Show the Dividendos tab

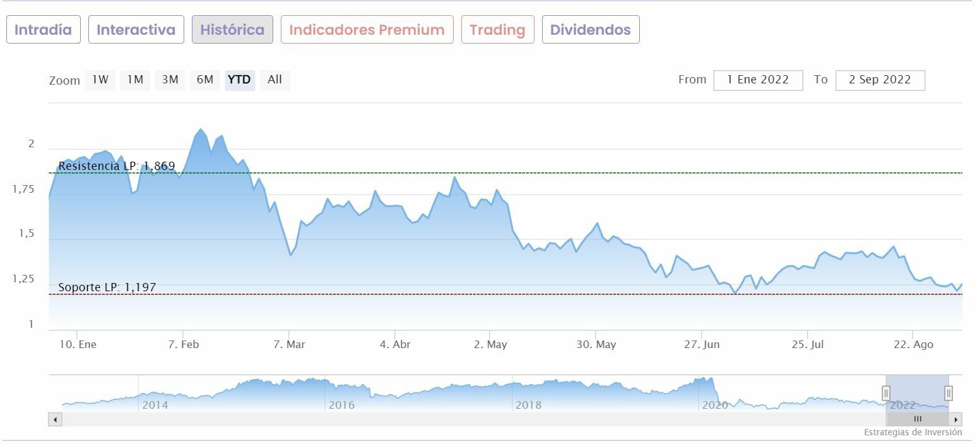click(x=590, y=30)
